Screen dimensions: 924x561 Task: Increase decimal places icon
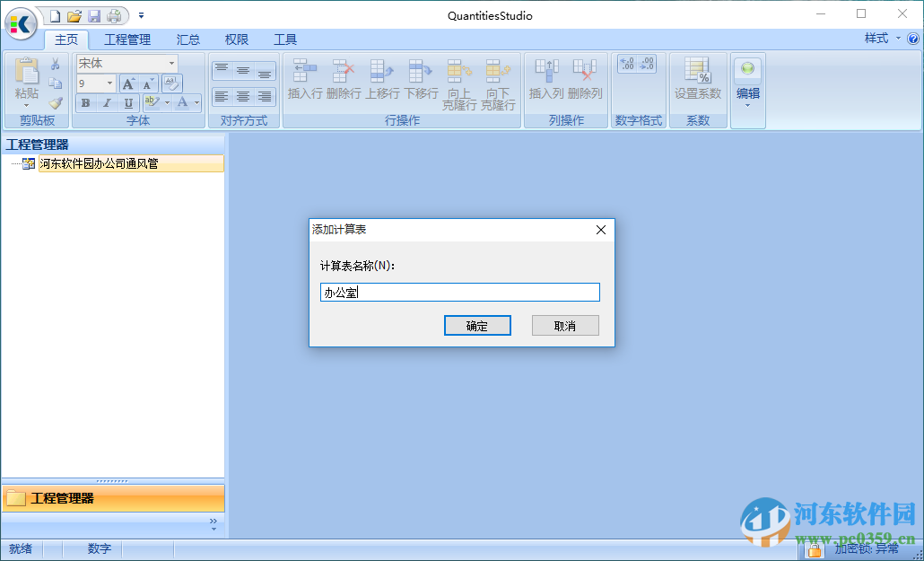coord(627,64)
